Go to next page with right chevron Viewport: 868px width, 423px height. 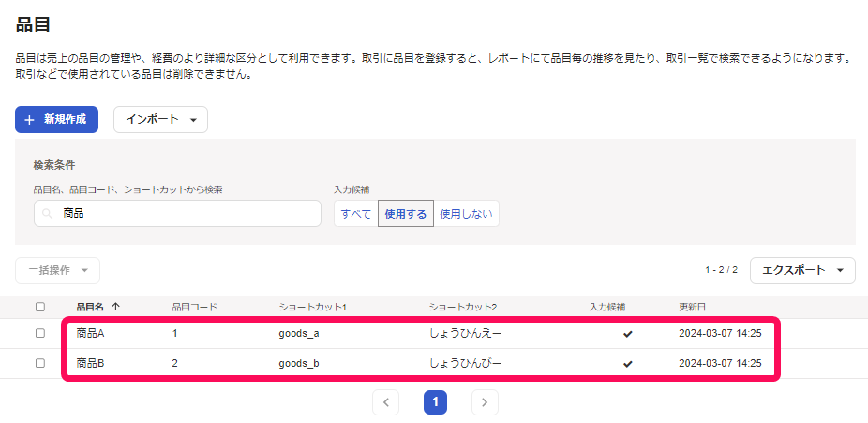coord(485,402)
